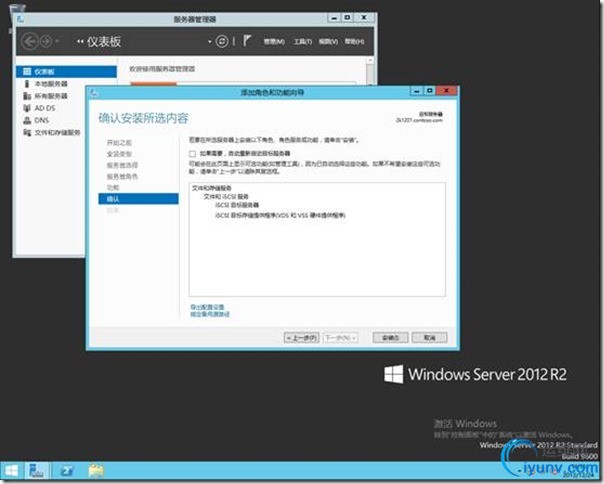The image size is (604, 484).
Task: Go to the 安装类型 wizard step
Action: click(x=119, y=154)
